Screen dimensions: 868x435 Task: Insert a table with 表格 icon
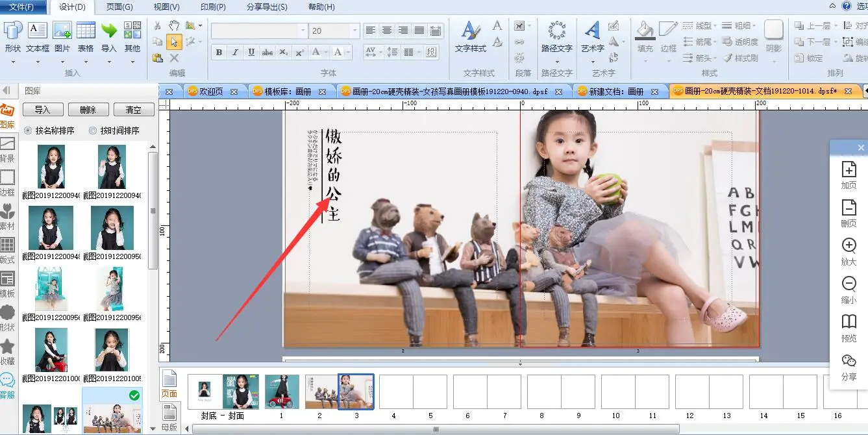(x=86, y=36)
